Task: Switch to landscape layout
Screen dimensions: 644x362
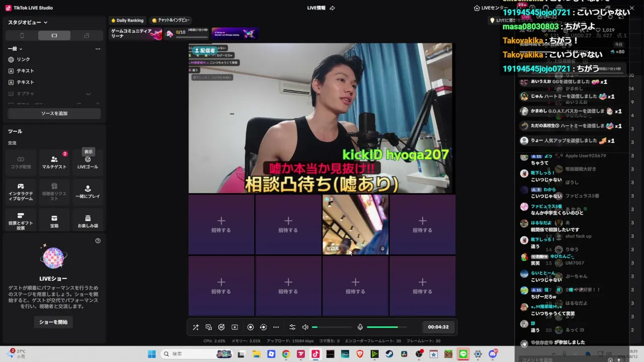Action: (x=54, y=36)
